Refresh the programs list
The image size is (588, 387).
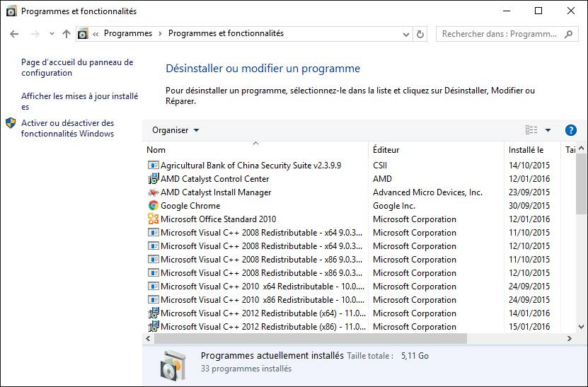(420, 35)
